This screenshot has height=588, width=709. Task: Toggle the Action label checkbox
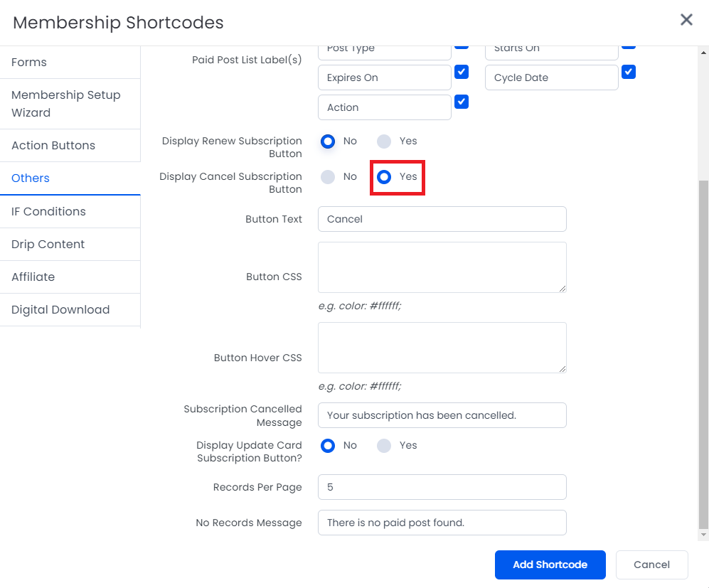click(x=462, y=102)
